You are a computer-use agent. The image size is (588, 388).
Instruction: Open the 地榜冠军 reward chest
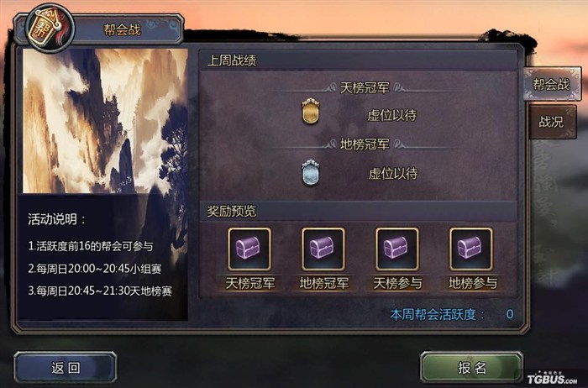tap(323, 249)
